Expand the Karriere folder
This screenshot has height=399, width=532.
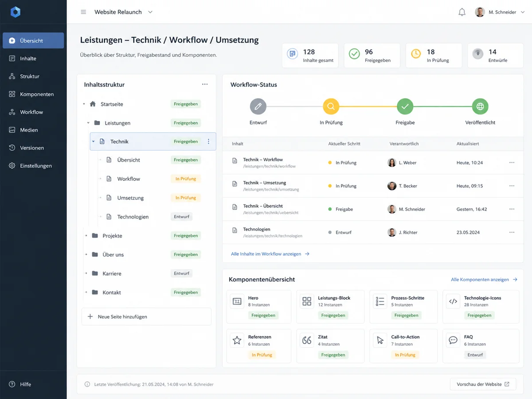86,274
